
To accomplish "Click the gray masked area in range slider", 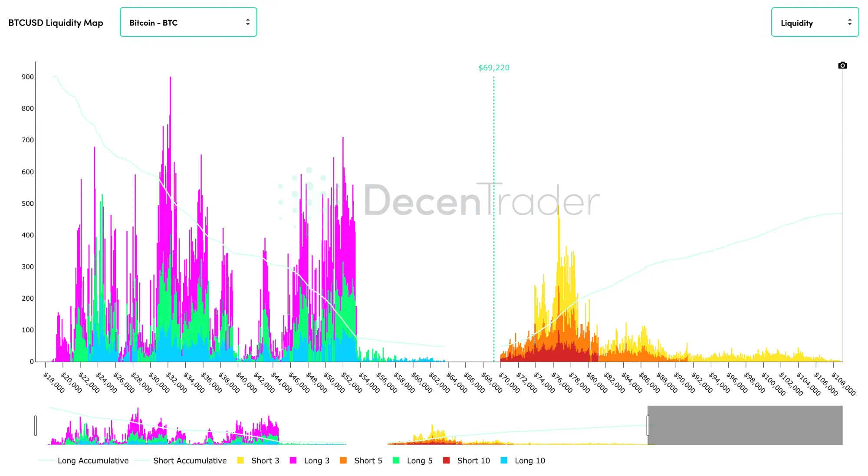I will (745, 425).
